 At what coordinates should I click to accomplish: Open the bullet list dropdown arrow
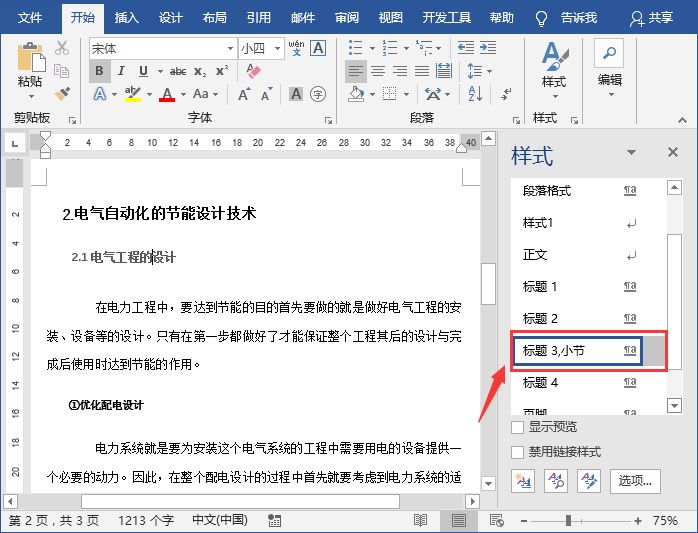pos(372,48)
